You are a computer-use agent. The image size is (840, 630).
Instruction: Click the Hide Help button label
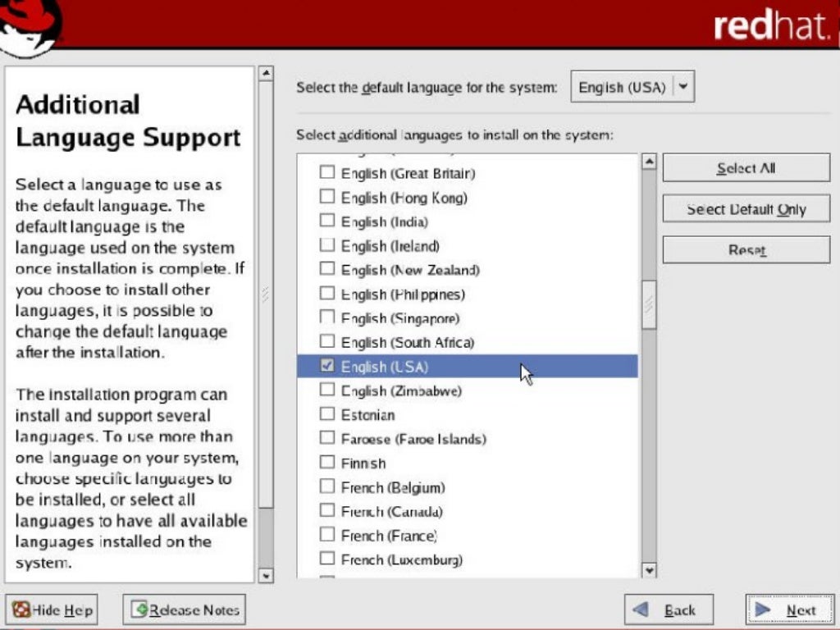coord(62,610)
